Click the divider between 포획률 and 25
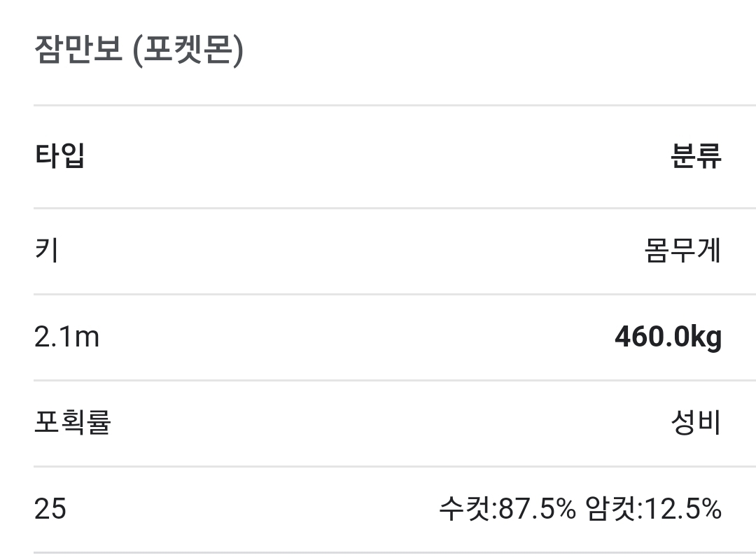This screenshot has width=756, height=560. click(395, 466)
